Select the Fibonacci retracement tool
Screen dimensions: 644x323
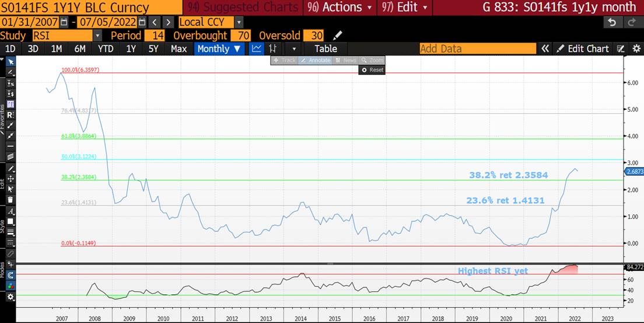click(x=10, y=105)
